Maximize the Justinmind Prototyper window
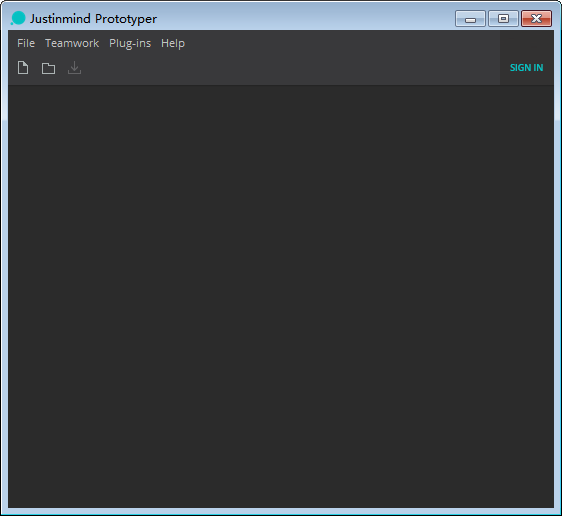 coord(503,19)
